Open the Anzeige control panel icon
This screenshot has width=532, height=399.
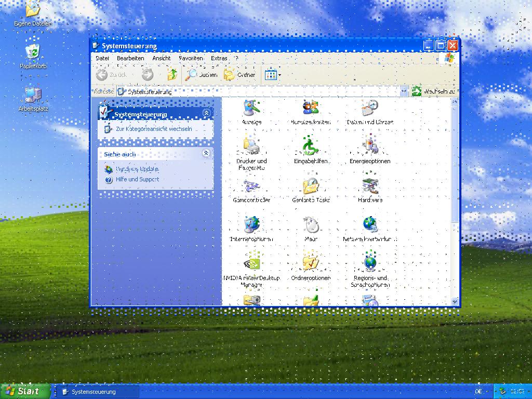[251, 112]
